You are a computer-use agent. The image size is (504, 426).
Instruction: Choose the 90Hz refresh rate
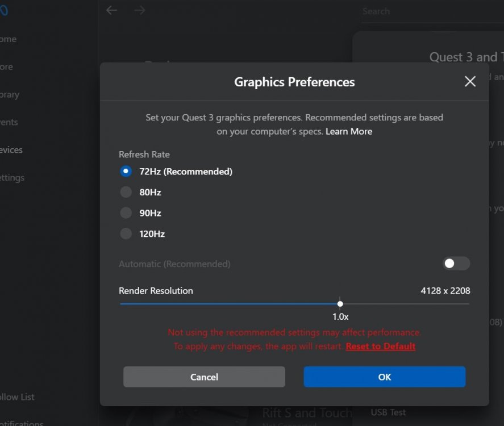click(x=126, y=213)
